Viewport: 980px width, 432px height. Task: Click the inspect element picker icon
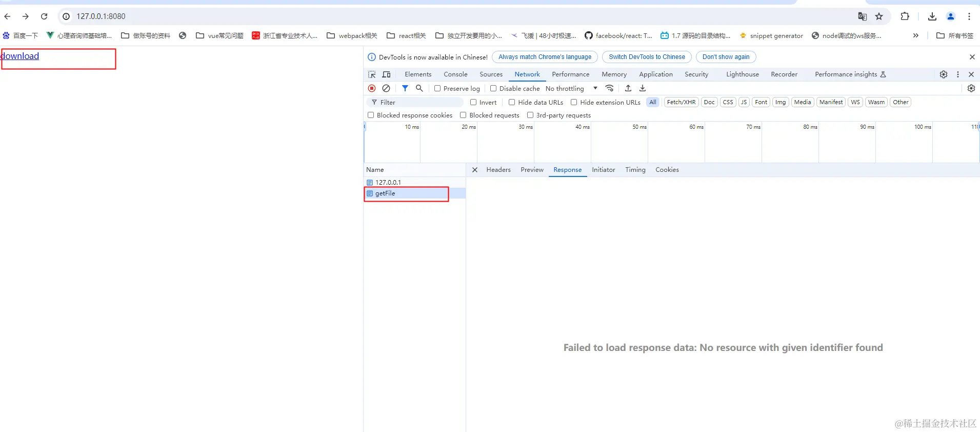(372, 74)
